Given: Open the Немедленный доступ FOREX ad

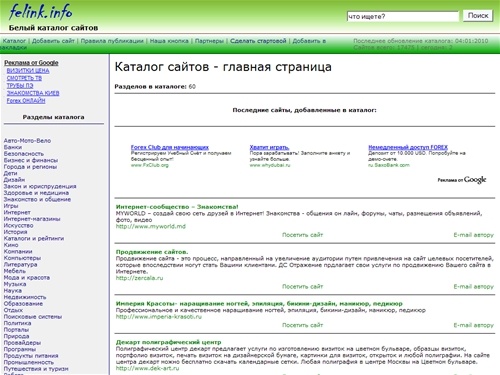Looking at the screenshot, I should (x=408, y=147).
